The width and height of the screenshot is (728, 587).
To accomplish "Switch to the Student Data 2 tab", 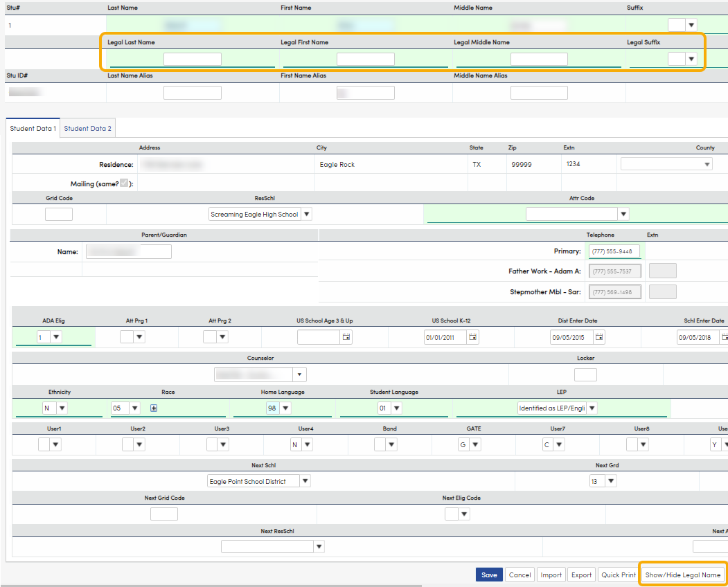I will coord(87,128).
